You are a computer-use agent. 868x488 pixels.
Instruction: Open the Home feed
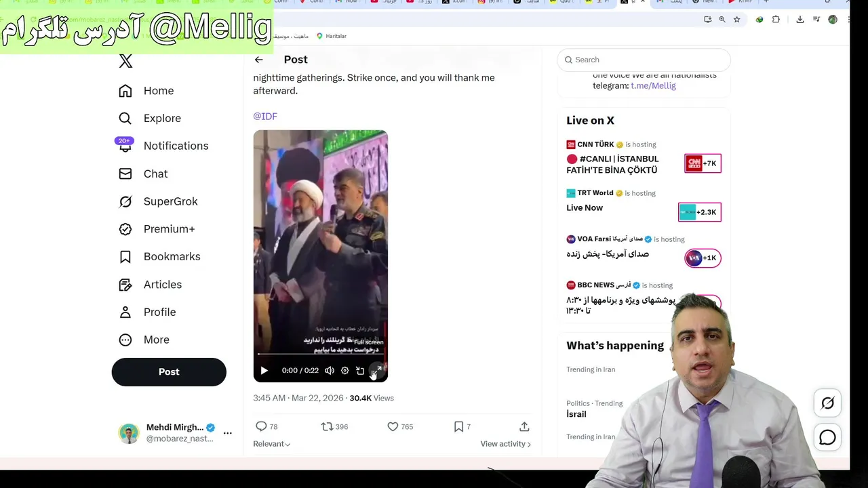[146, 91]
